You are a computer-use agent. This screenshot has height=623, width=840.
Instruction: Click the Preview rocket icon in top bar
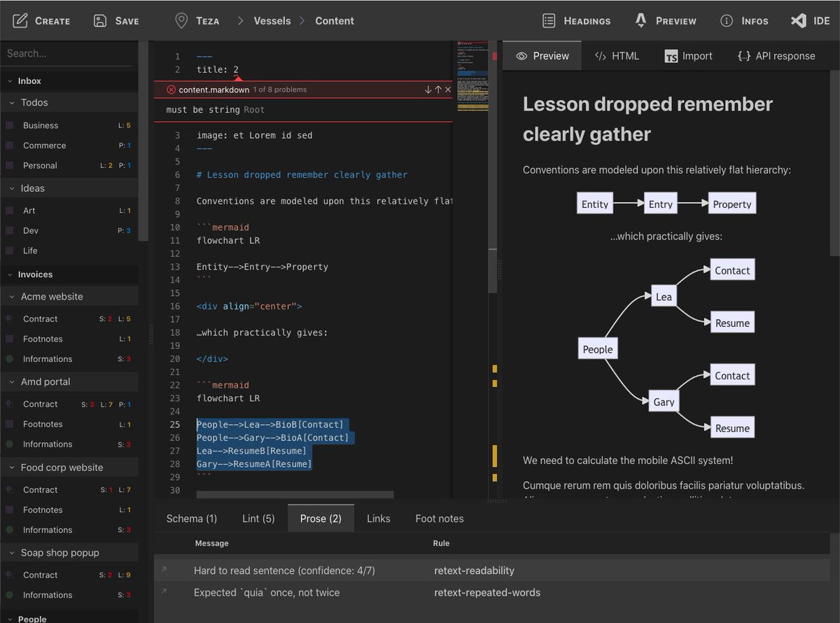click(640, 21)
